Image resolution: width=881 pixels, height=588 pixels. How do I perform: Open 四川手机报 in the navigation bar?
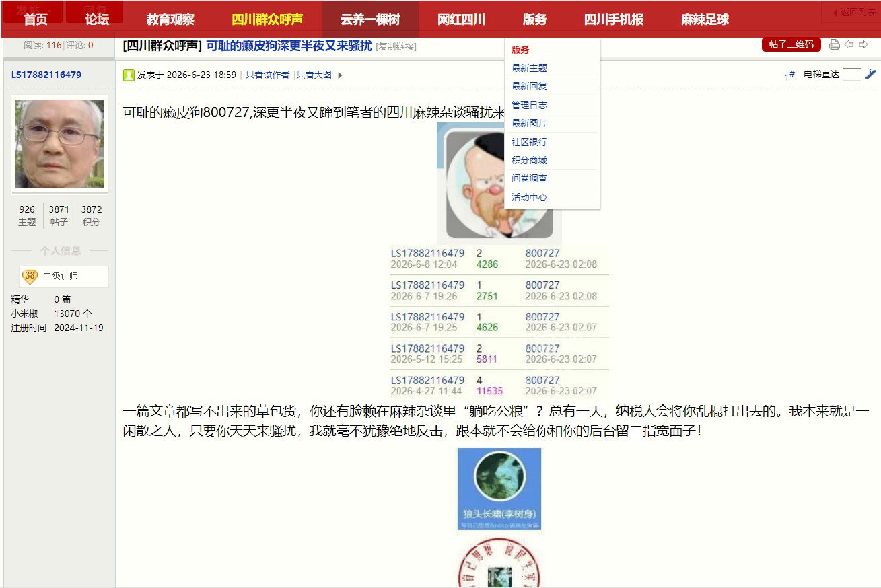pyautogui.click(x=614, y=20)
